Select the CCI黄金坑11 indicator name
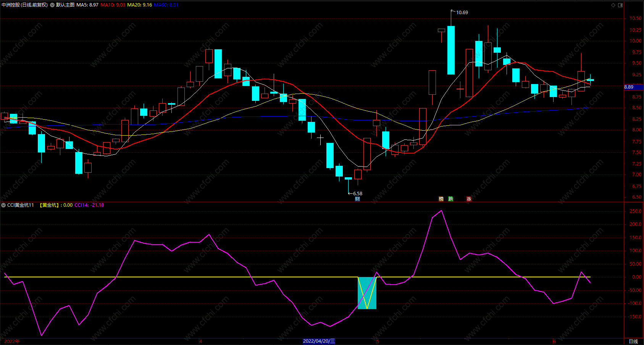644x345 pixels. [21, 205]
